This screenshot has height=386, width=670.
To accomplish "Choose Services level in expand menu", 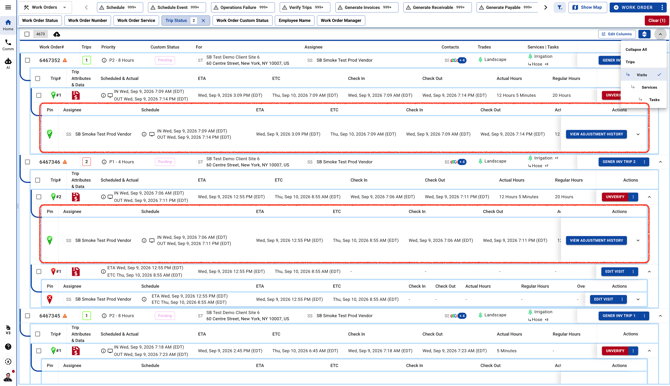I will (x=643, y=87).
